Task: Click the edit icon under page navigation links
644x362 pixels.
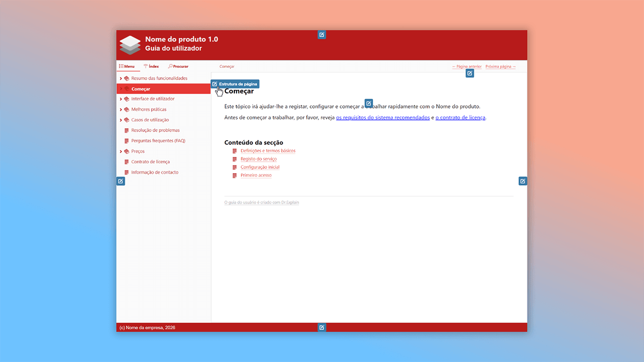Action: click(x=470, y=73)
